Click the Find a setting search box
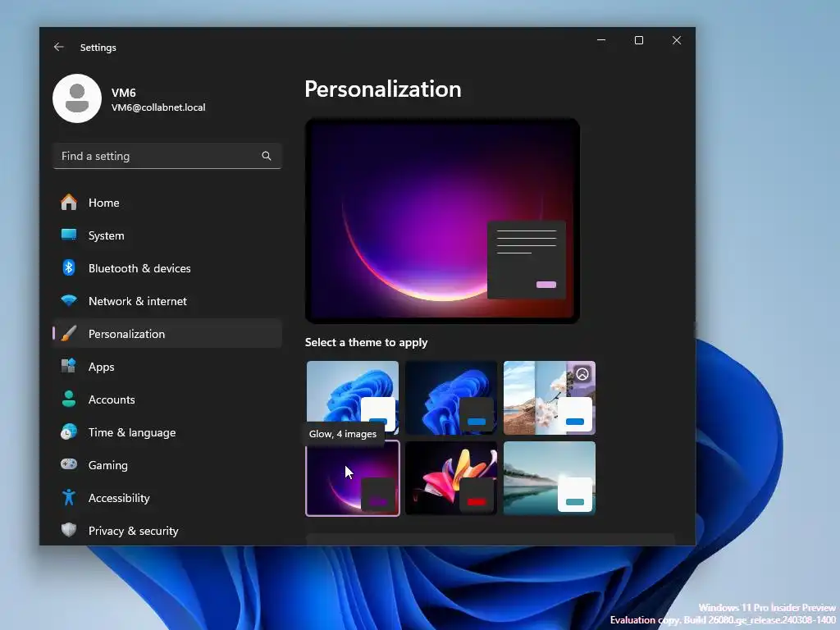The image size is (840, 630). pos(167,156)
